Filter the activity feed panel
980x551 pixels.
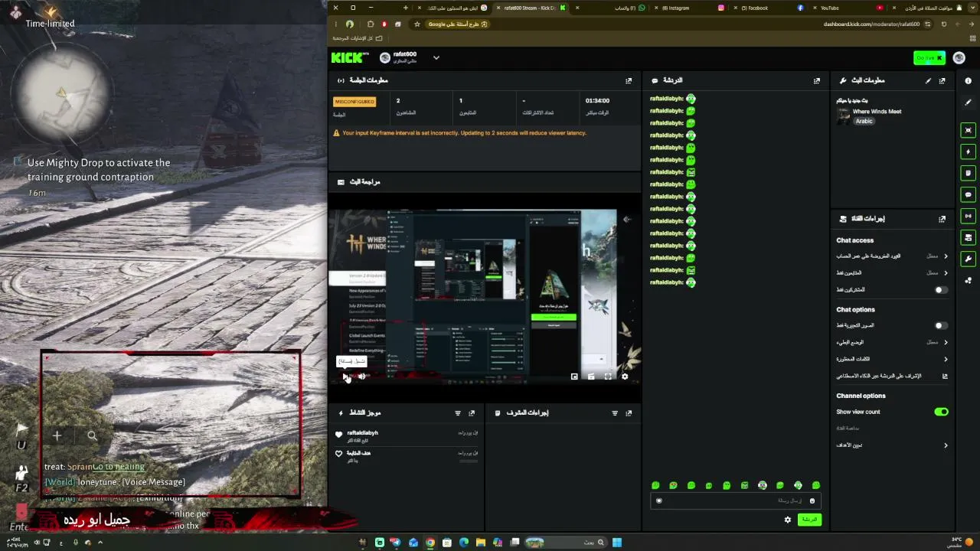pos(458,413)
